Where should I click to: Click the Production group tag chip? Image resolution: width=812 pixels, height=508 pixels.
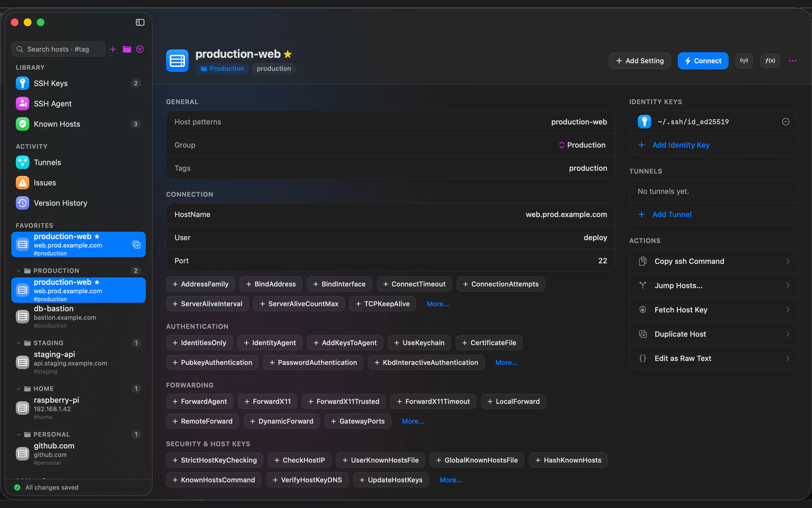pos(222,69)
